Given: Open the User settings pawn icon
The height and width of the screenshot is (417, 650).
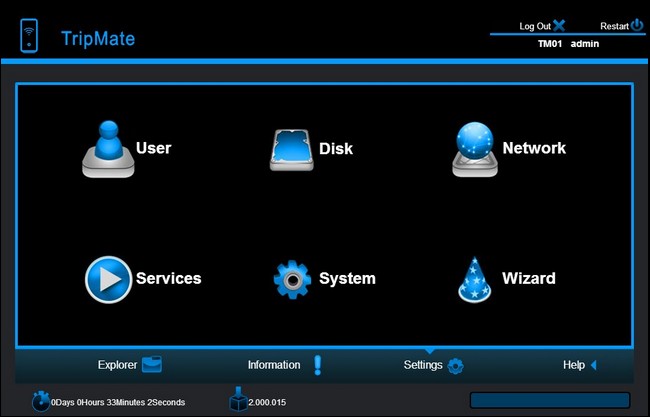Looking at the screenshot, I should tap(108, 149).
